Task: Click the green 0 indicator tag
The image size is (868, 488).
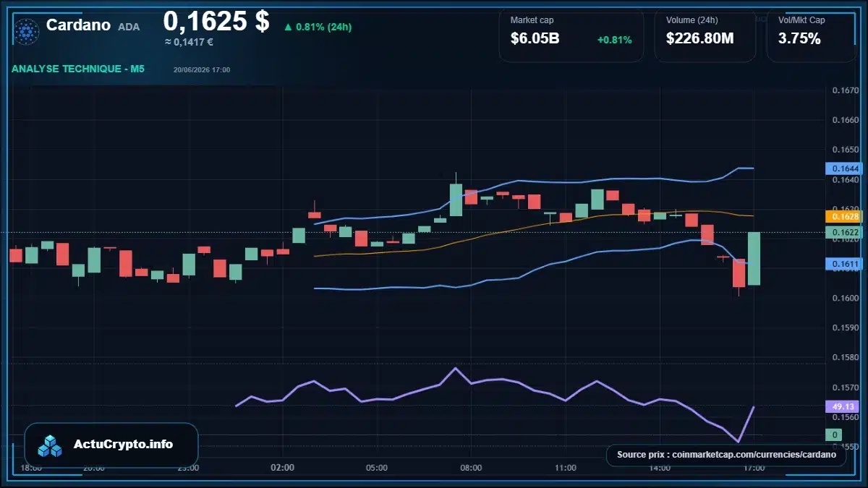Action: click(x=835, y=435)
